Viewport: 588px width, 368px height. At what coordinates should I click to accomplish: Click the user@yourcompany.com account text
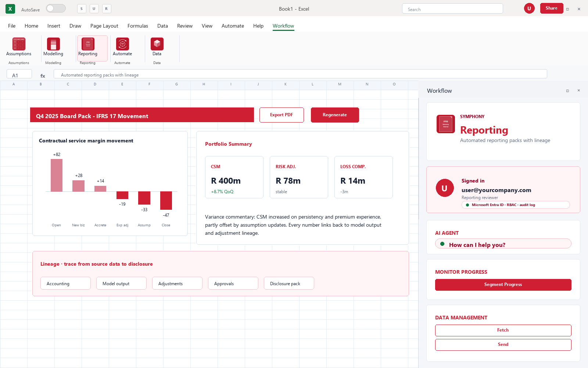point(496,190)
